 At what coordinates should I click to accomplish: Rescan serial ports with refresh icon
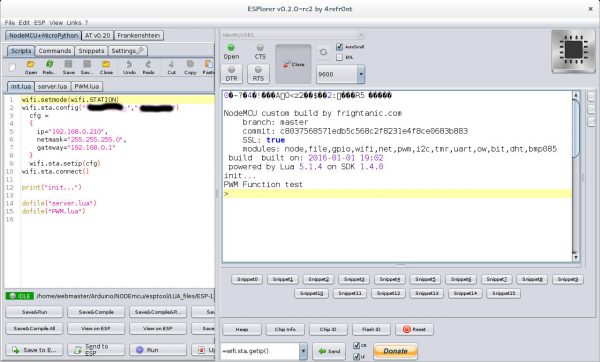[x=323, y=52]
